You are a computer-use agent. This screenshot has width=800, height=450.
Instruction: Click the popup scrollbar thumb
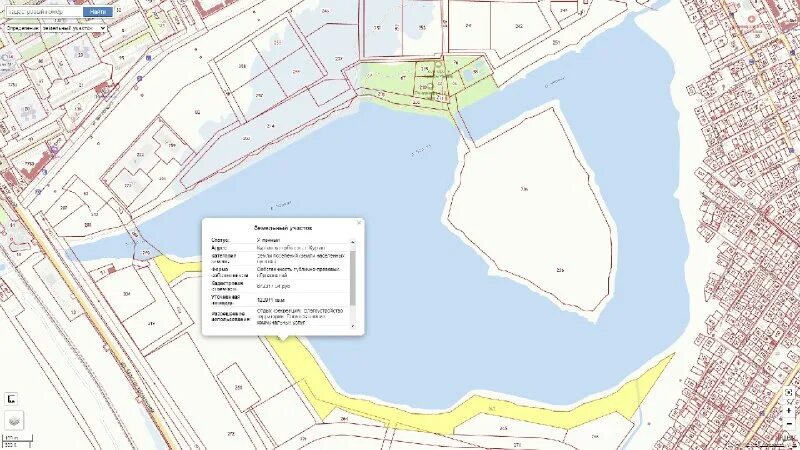(352, 277)
